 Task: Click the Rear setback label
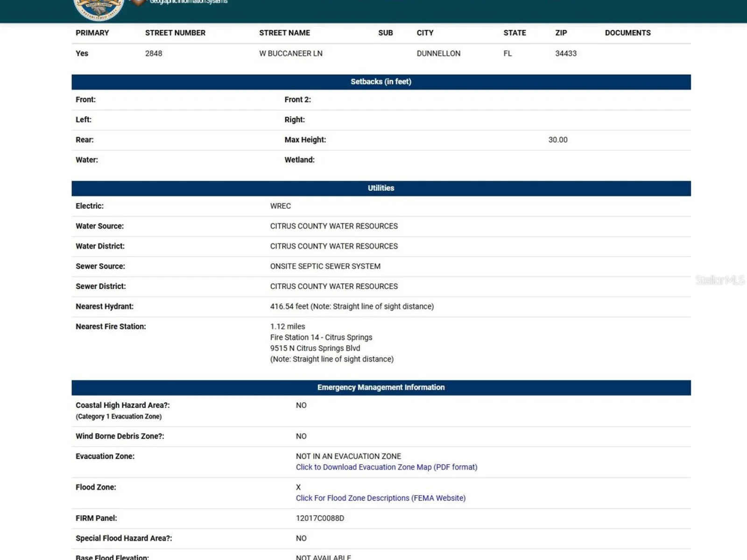pyautogui.click(x=85, y=140)
